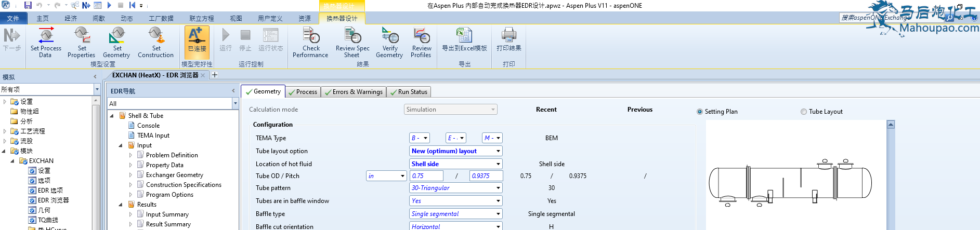
Task: Open Set Geometry
Action: tap(116, 43)
